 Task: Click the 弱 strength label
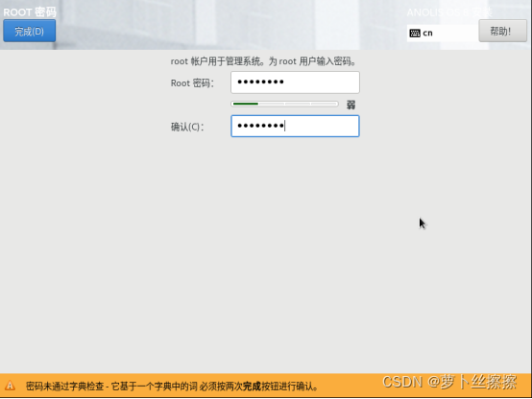click(x=351, y=105)
